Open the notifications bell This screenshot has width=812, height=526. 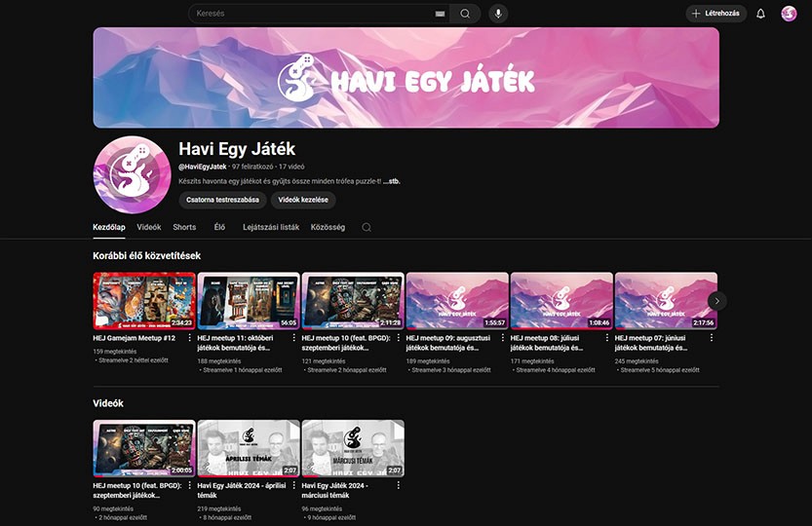point(760,14)
